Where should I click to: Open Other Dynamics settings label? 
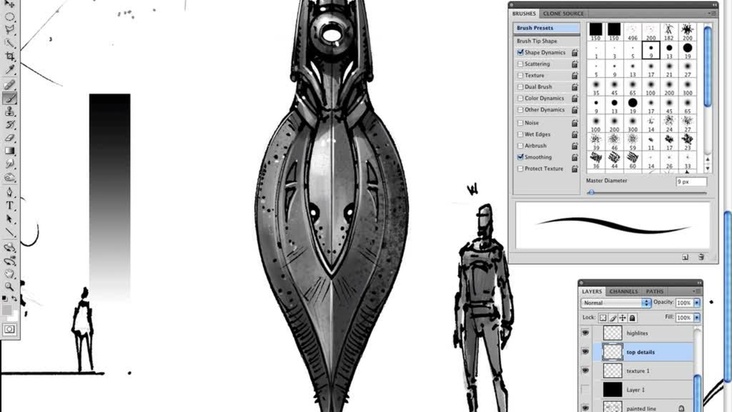[544, 110]
